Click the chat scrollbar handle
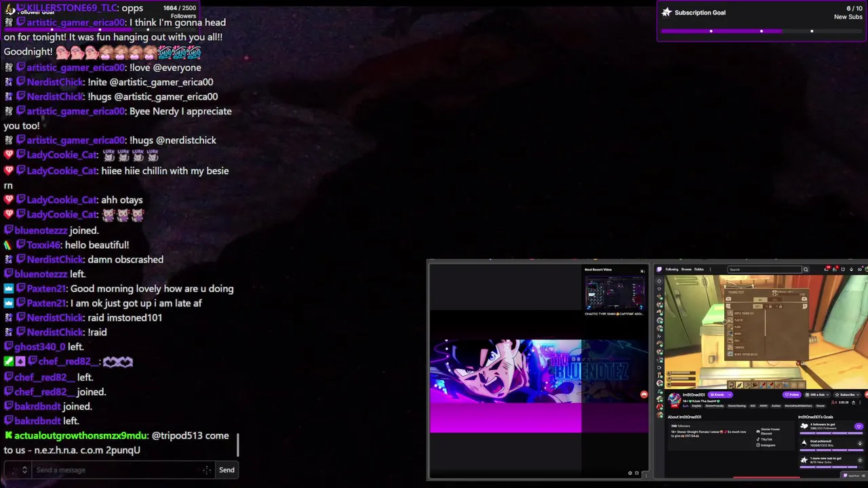The height and width of the screenshot is (488, 868). pos(237,445)
